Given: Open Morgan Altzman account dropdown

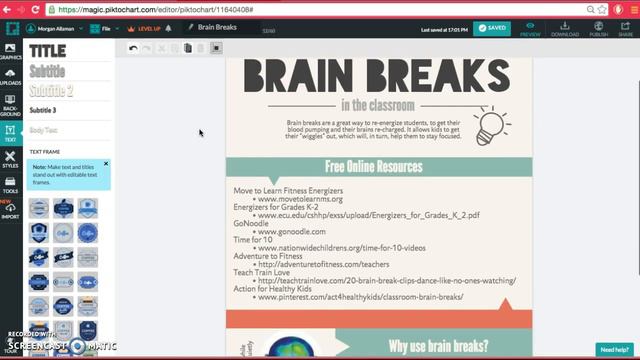Looking at the screenshot, I should point(54,29).
